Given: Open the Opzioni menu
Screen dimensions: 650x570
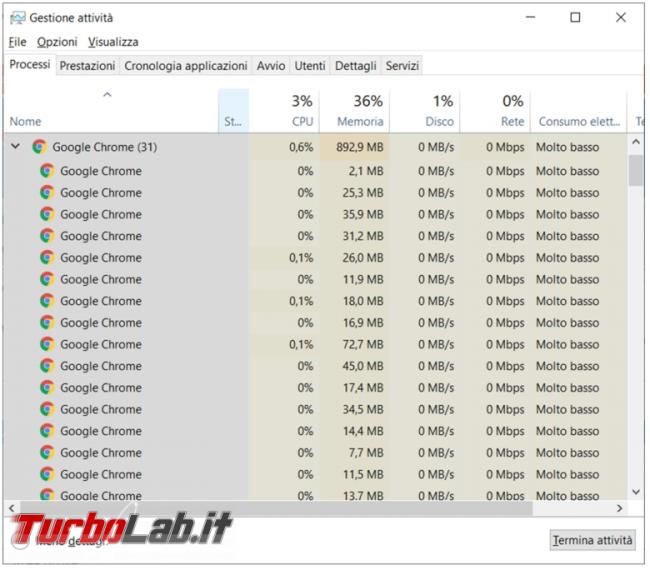Looking at the screenshot, I should pyautogui.click(x=57, y=42).
